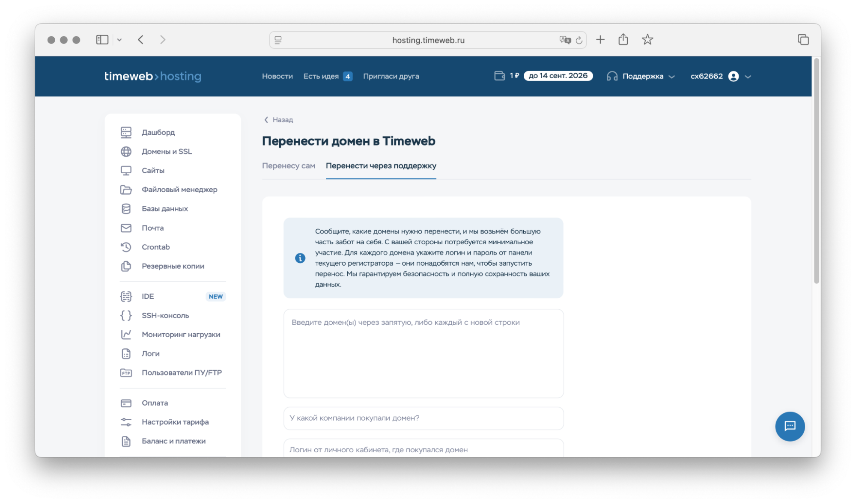856x504 pixels.
Task: Click the curly braces SSH-консоль icon
Action: click(x=126, y=315)
